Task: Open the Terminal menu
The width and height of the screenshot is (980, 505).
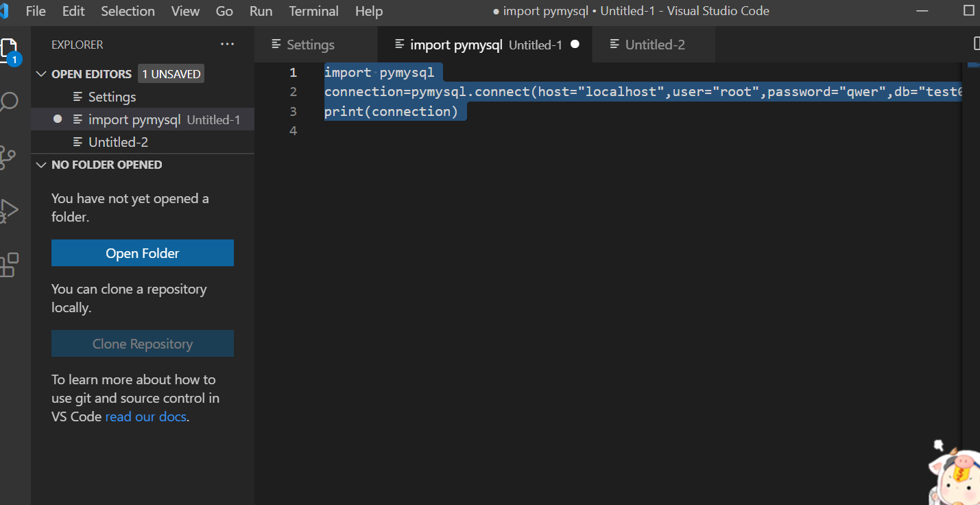Action: click(x=313, y=11)
